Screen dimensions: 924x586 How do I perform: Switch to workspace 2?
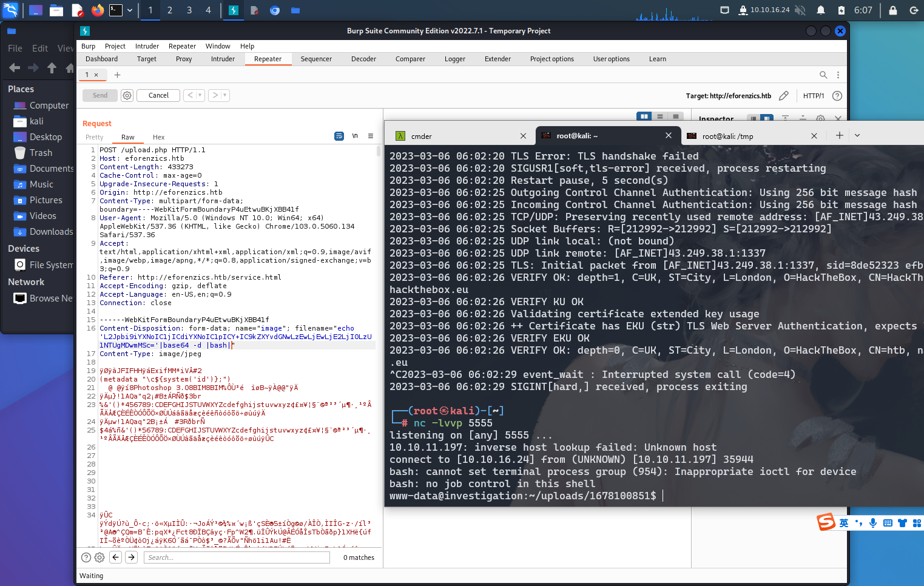click(x=170, y=10)
